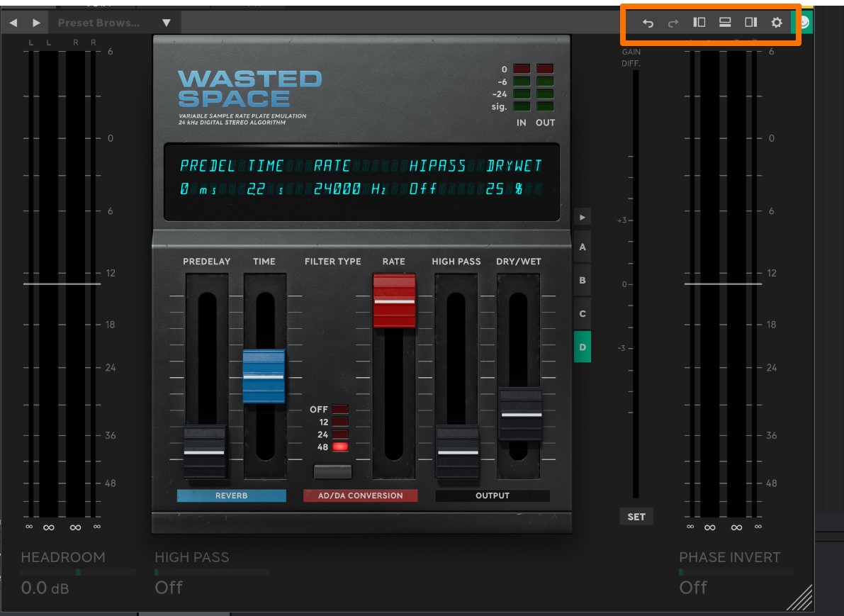Image resolution: width=844 pixels, height=616 pixels.
Task: Toggle Phase Invert setting
Action: (x=693, y=587)
